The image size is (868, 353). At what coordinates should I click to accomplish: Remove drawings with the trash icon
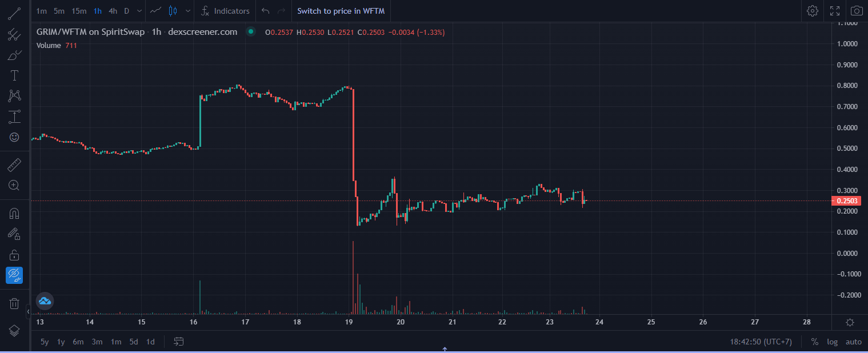[x=14, y=303]
